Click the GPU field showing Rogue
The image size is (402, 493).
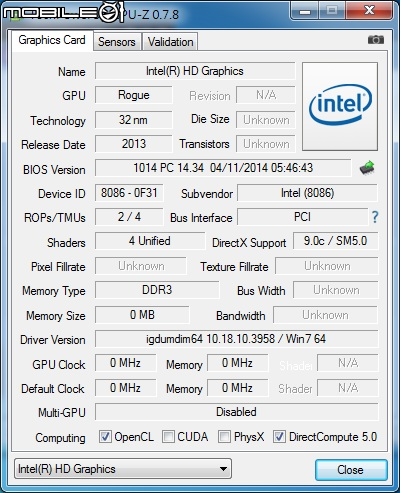[134, 95]
